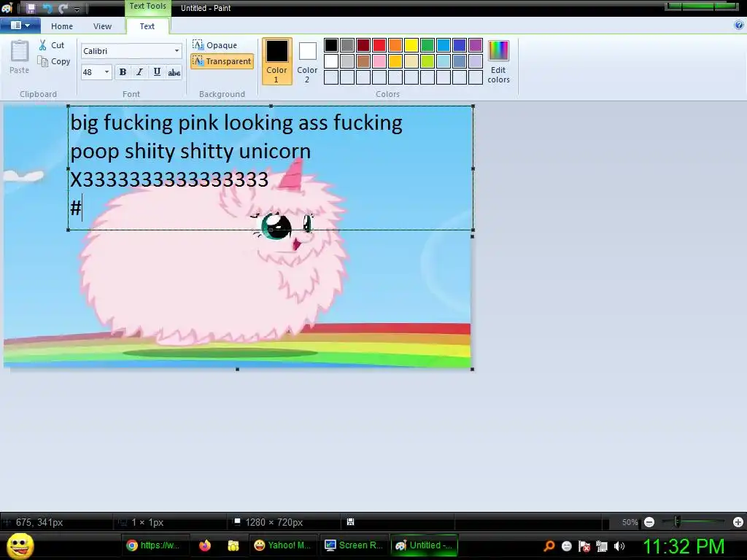Click the Paste button
Viewport: 747px width, 560px height.
(x=19, y=57)
